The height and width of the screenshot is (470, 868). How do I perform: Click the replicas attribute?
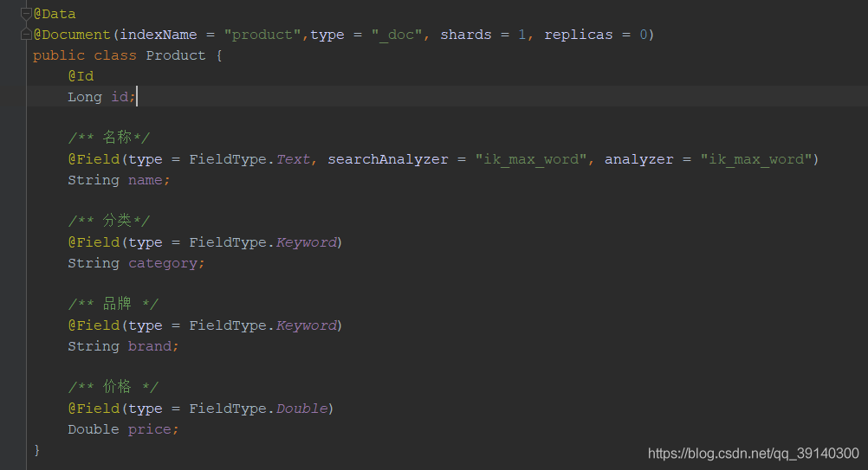click(579, 35)
